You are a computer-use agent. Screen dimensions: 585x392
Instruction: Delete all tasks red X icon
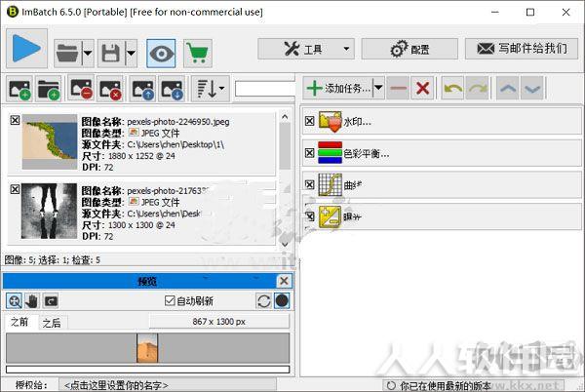pyautogui.click(x=422, y=88)
